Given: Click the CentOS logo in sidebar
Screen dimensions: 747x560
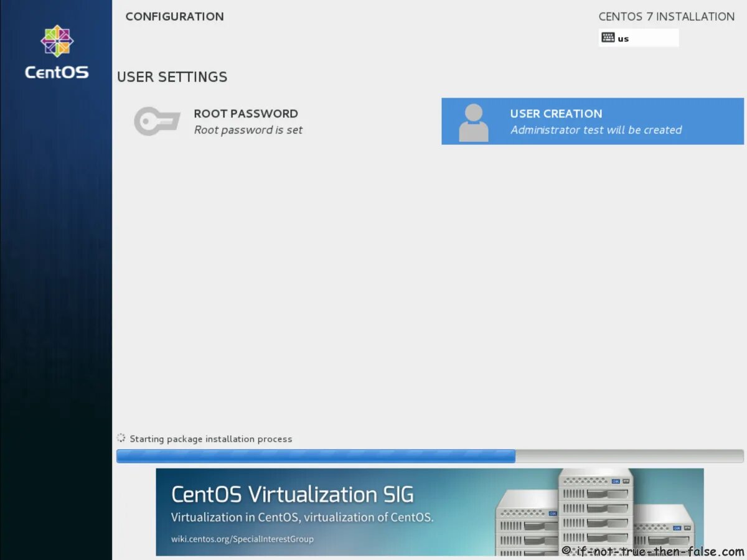Looking at the screenshot, I should (57, 52).
